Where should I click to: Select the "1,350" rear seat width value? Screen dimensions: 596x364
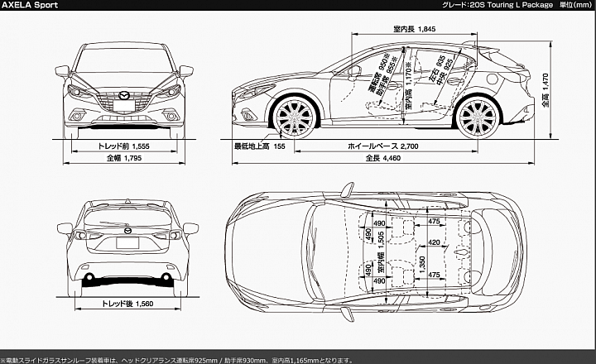pyautogui.click(x=422, y=265)
